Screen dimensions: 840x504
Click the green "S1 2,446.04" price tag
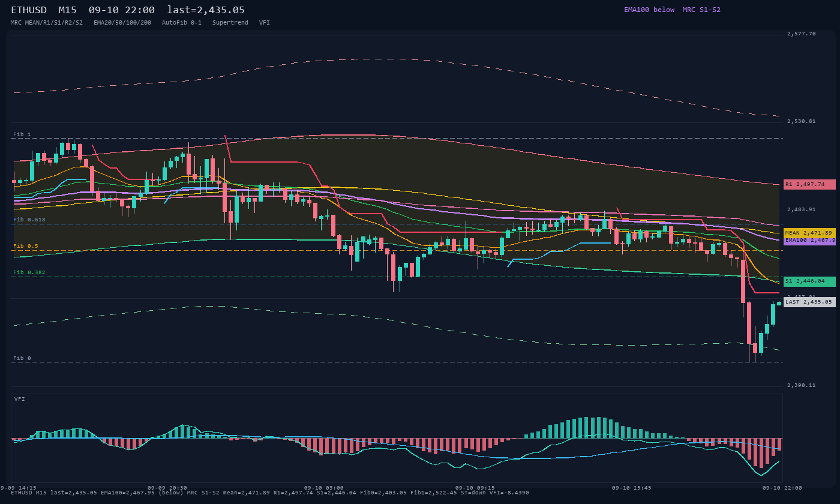[809, 281]
